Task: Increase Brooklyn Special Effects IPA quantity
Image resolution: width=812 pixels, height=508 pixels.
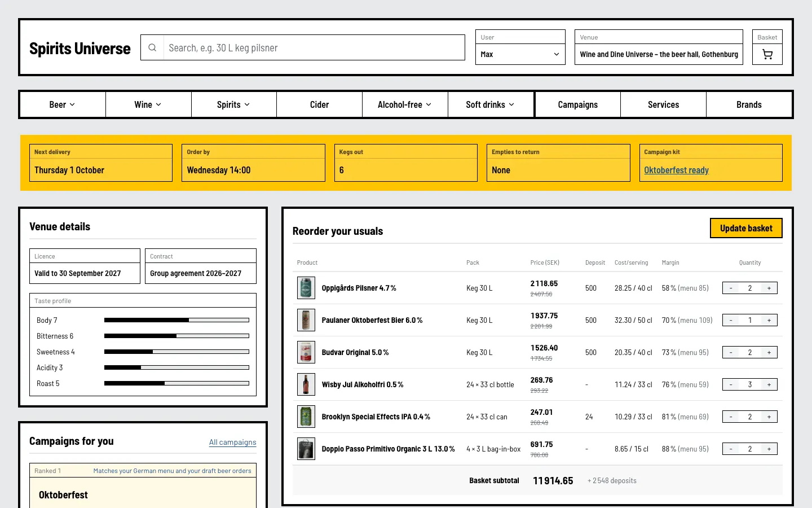Action: (x=769, y=417)
